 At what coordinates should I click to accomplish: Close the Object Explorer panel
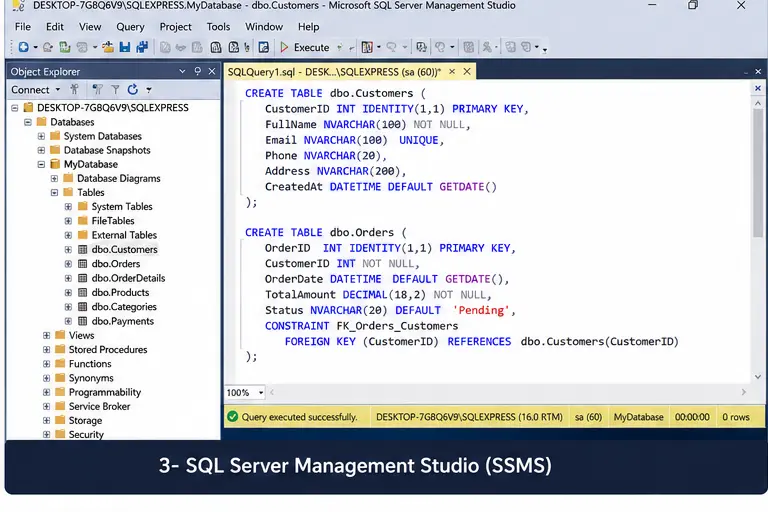[x=212, y=71]
